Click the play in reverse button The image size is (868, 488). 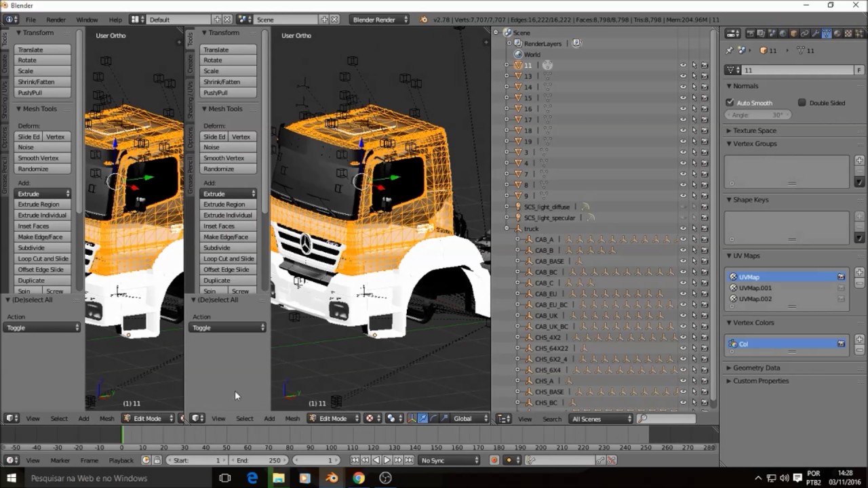[x=376, y=460]
